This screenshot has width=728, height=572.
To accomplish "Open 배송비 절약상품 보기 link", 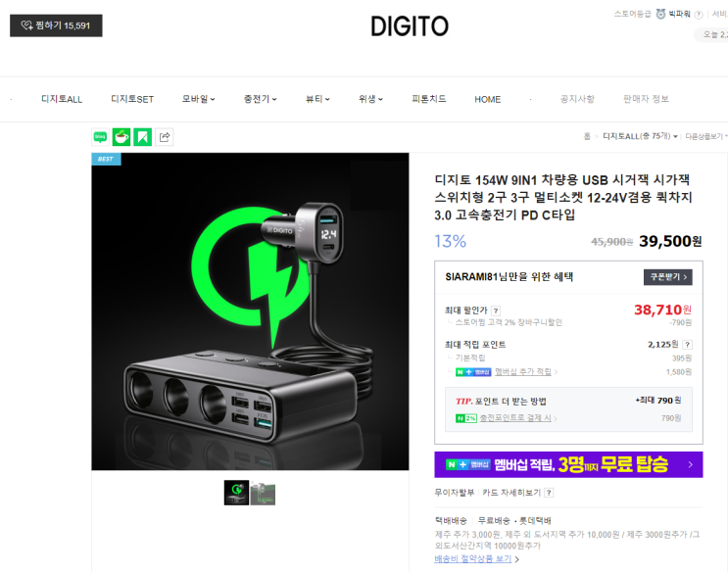I will coord(473,559).
